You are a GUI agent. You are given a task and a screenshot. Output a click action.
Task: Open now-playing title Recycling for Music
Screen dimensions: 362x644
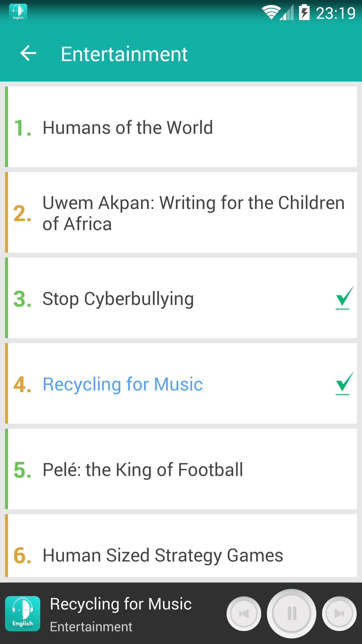click(121, 604)
